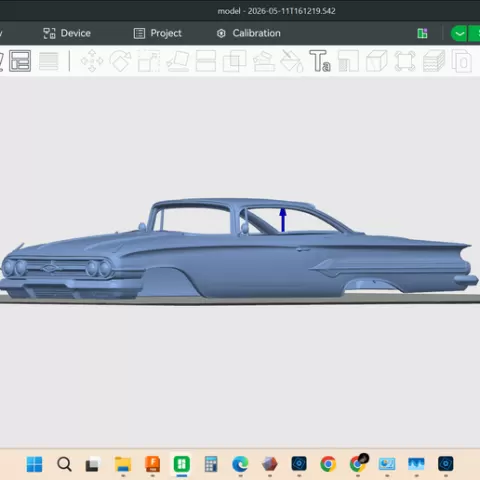Image resolution: width=480 pixels, height=480 pixels.
Task: Open Fusion 360 orange taskbar icon
Action: click(152, 464)
